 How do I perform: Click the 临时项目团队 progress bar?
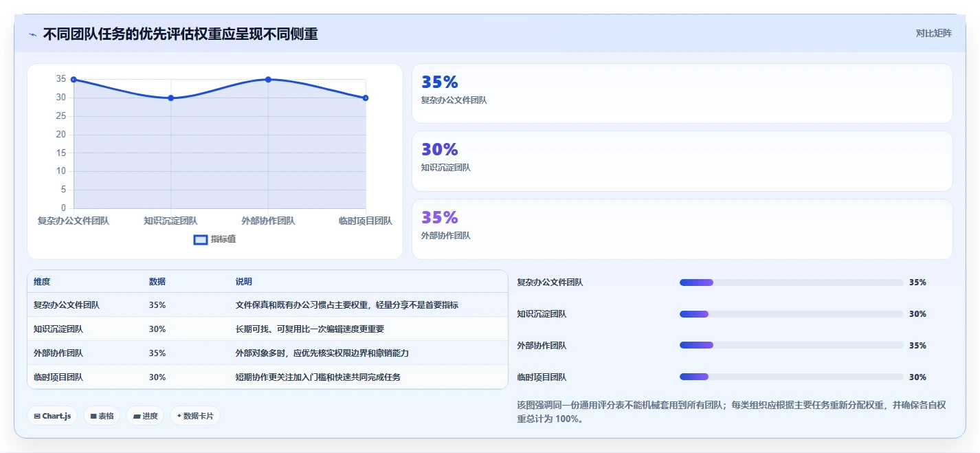tap(791, 377)
